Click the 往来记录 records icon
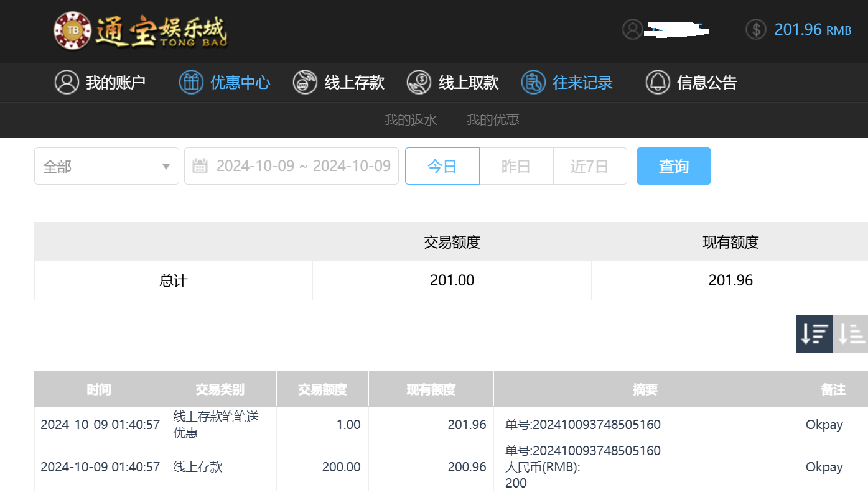This screenshot has height=495, width=868. tap(533, 82)
